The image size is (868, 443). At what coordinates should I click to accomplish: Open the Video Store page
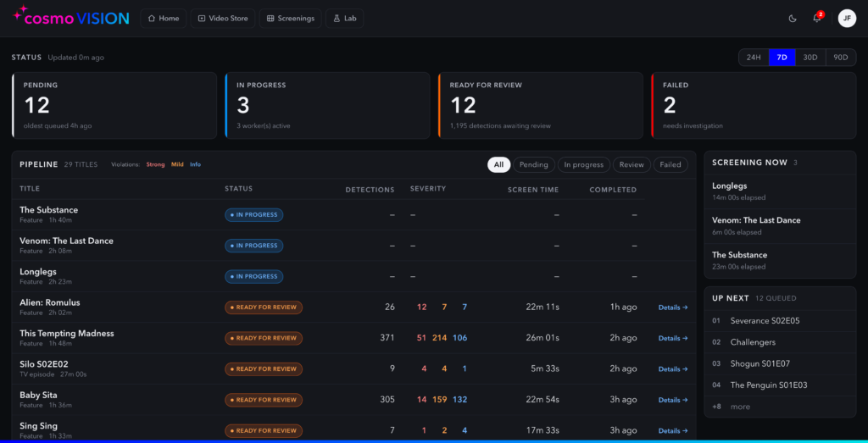pos(223,19)
